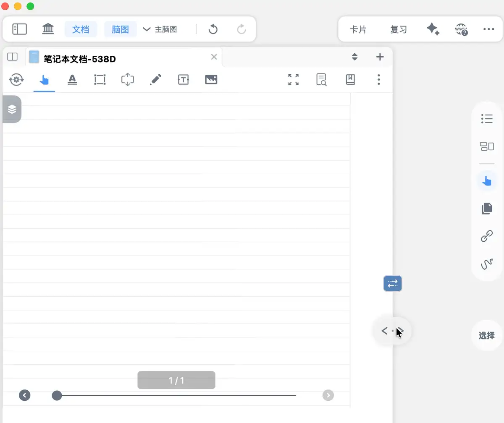Open the web help globe icon
The height and width of the screenshot is (423, 504).
coord(461,29)
